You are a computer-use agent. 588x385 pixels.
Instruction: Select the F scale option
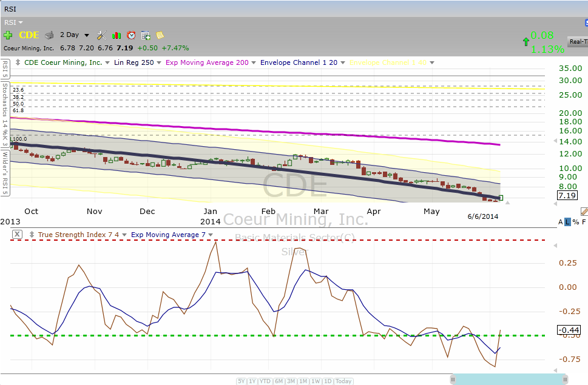(584, 222)
